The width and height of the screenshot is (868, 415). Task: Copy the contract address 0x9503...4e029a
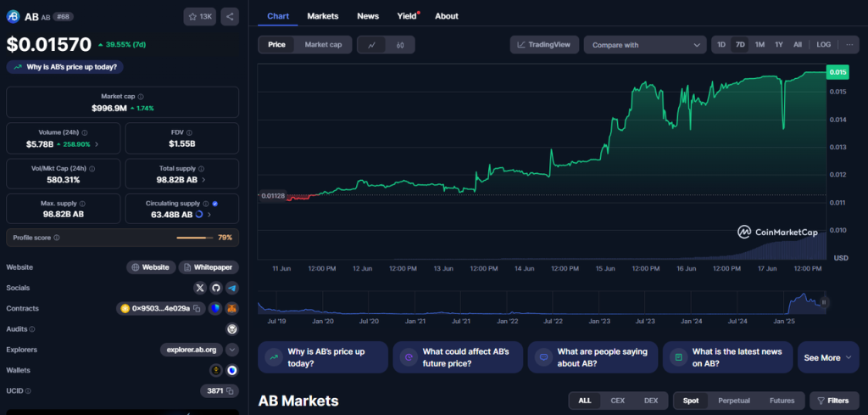[196, 308]
